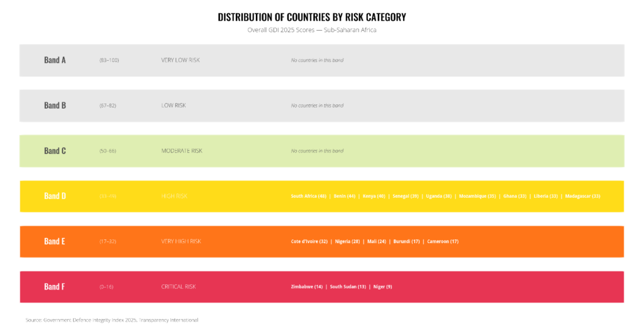Click the Band F label
The width and height of the screenshot is (644, 336).
pyautogui.click(x=55, y=287)
